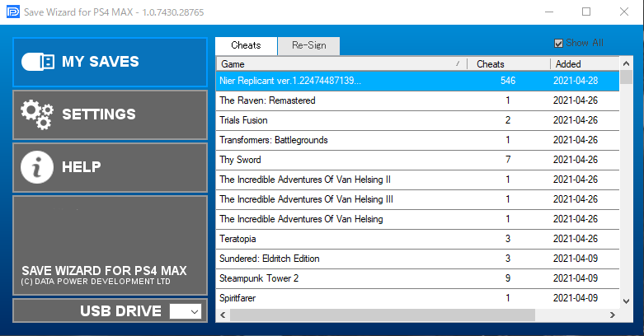Click cheat count 9 for Steampunk Tower 2
The height and width of the screenshot is (336, 644).
(x=508, y=278)
